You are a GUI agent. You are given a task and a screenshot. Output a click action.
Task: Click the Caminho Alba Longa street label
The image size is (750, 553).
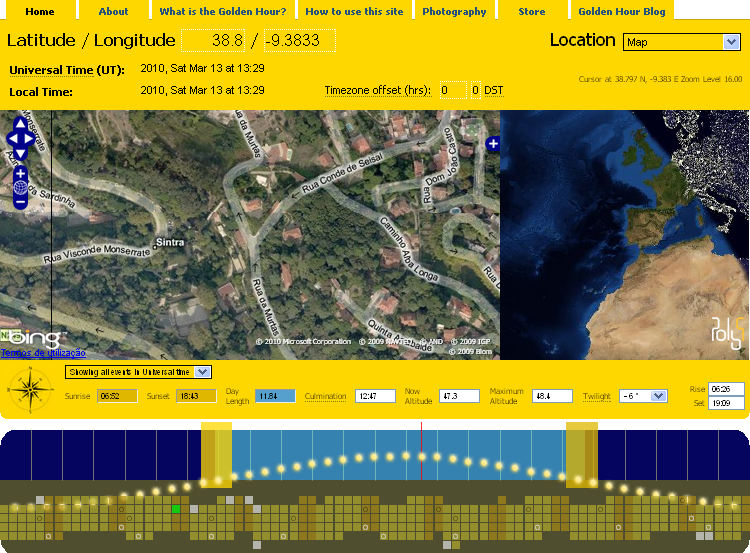tap(409, 249)
